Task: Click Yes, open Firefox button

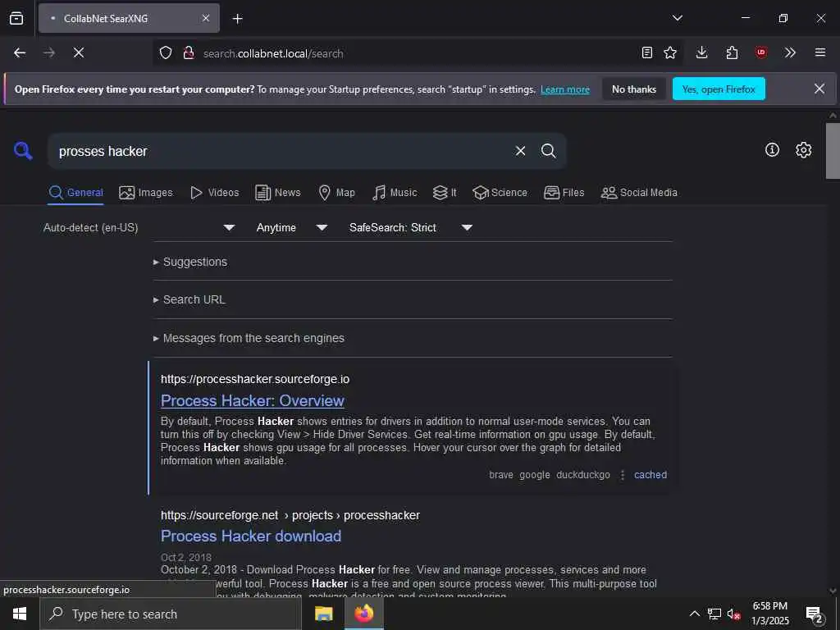Action: (x=719, y=89)
